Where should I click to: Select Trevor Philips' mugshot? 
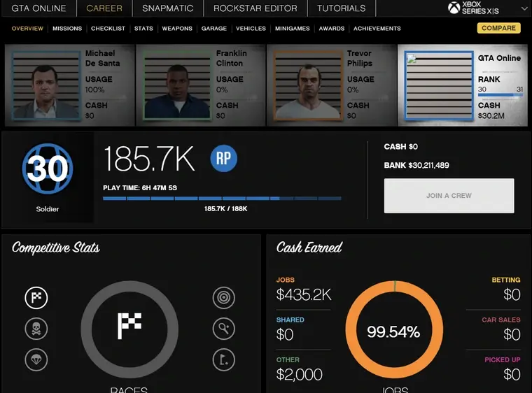pos(308,85)
